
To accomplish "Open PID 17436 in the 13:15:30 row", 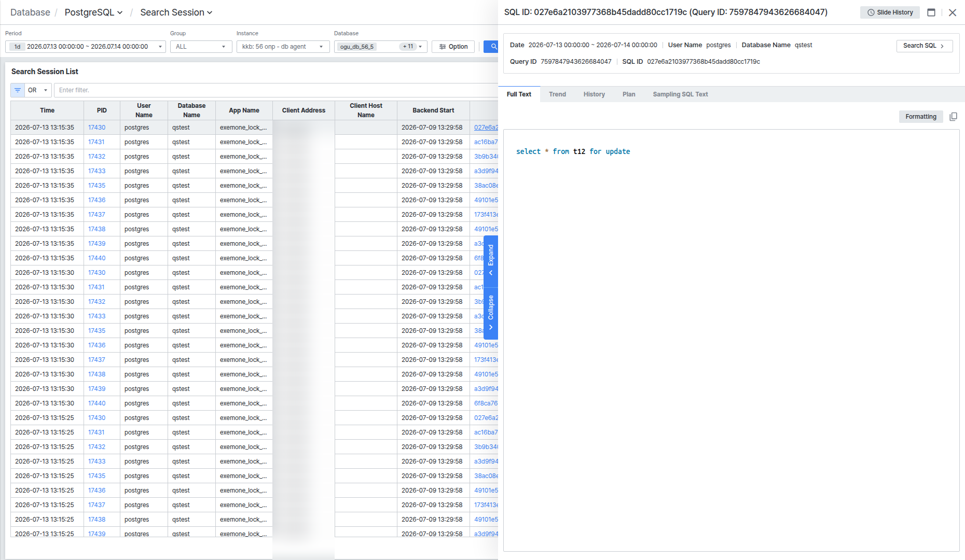I will [x=96, y=345].
